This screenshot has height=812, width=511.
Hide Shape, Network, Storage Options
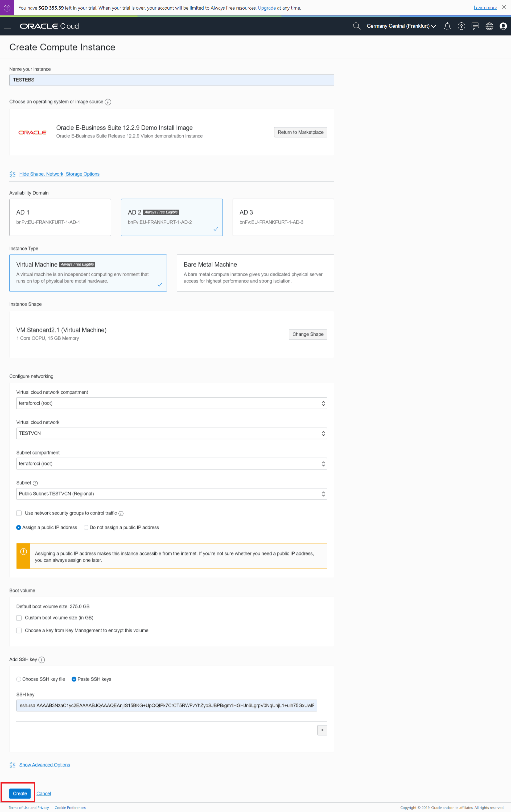coord(59,174)
